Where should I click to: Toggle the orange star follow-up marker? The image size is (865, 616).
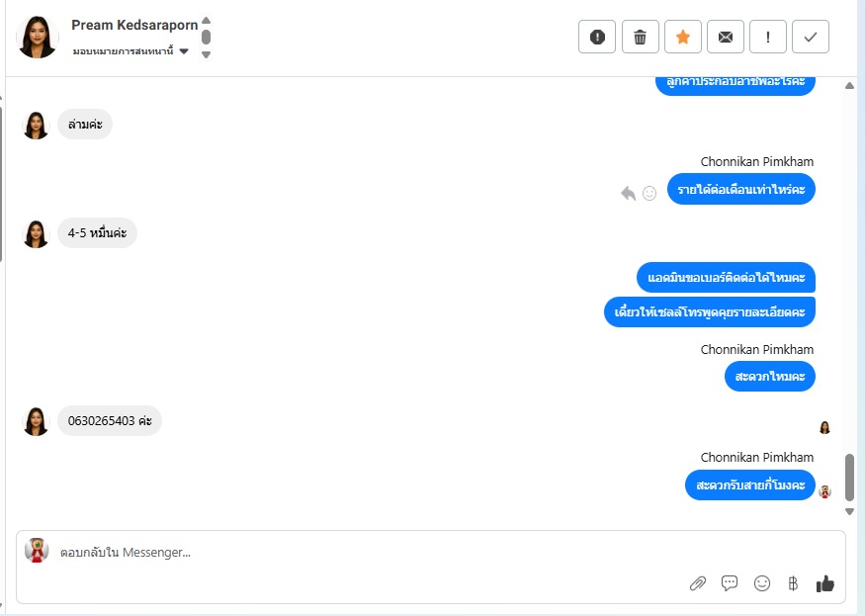pos(683,37)
